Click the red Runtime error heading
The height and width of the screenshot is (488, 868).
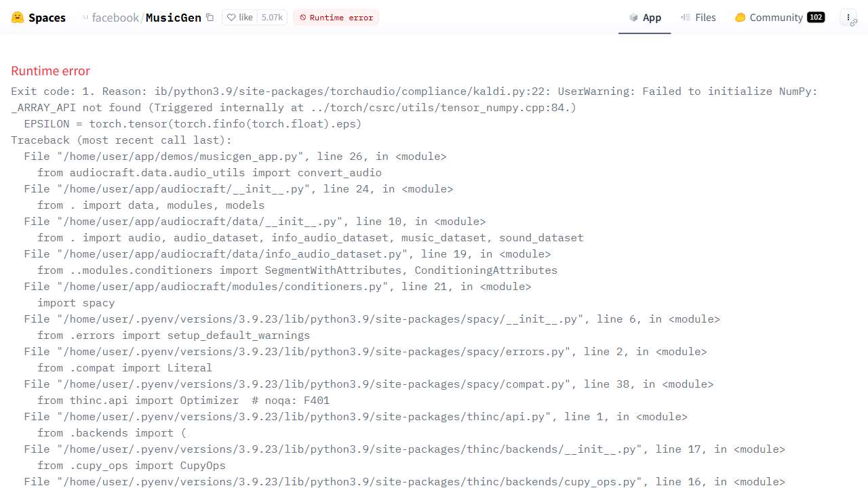50,71
